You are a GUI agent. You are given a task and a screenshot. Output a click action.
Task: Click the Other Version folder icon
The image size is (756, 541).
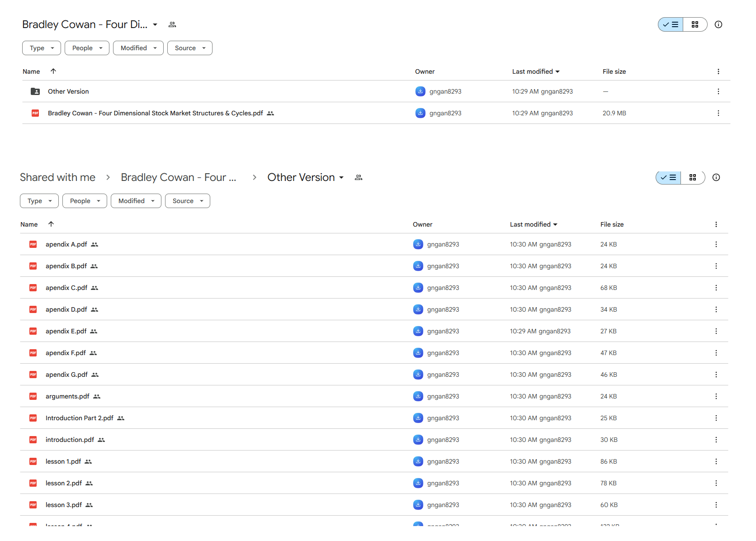pos(35,91)
